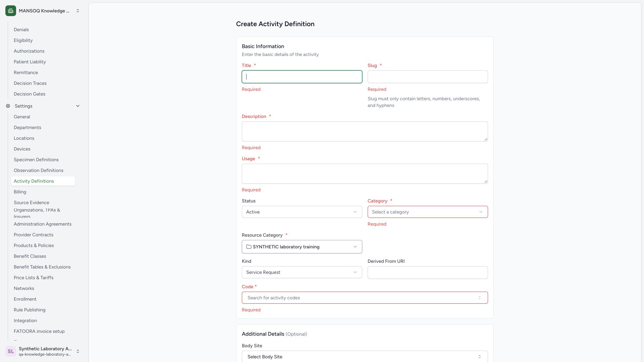Open the workspace switcher chevrons beside MANSOQ Knowledge
The height and width of the screenshot is (362, 644).
pyautogui.click(x=78, y=11)
